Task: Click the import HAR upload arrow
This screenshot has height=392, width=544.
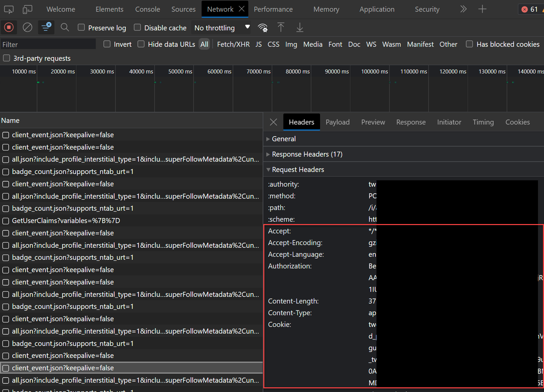Action: click(281, 27)
